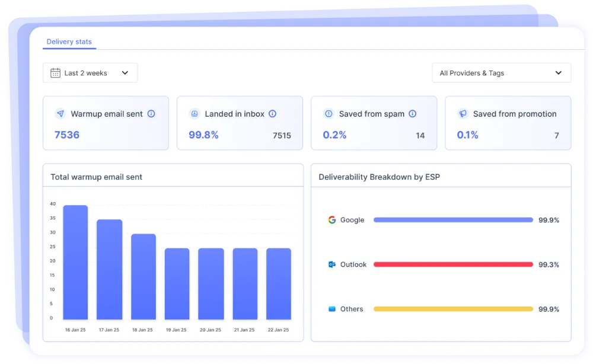The width and height of the screenshot is (593, 364).
Task: Click the 7515 inbox count
Action: pos(282,136)
